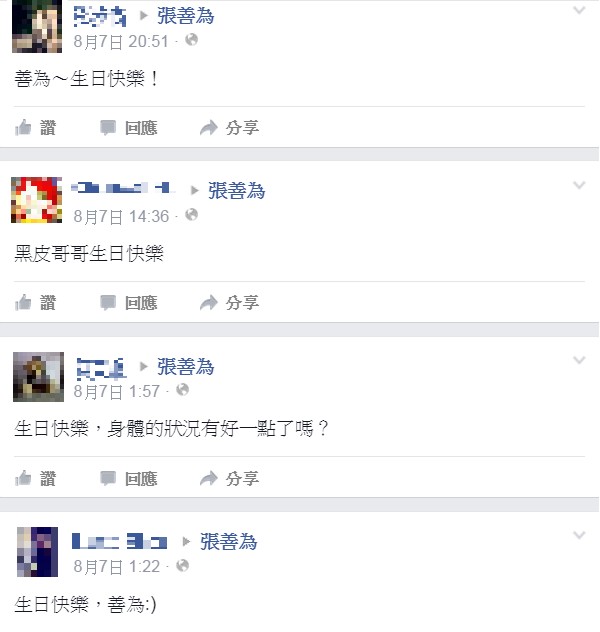Screen dimensions: 600x632
Task: Comment on the 黑皮哥哥生日快樂 post
Action: 129,303
